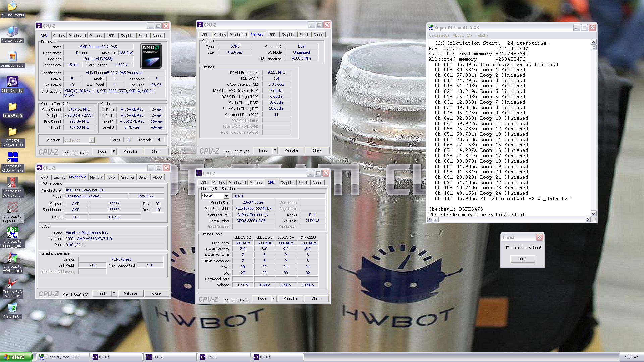The width and height of the screenshot is (644, 362).
Task: Open the Calculate menu in Super PI
Action: click(x=439, y=35)
